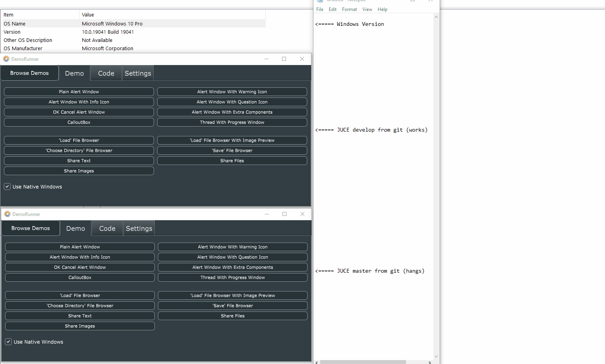Click 'Load' File Browser in lower DemoRunner
This screenshot has height=364, width=605.
80,295
